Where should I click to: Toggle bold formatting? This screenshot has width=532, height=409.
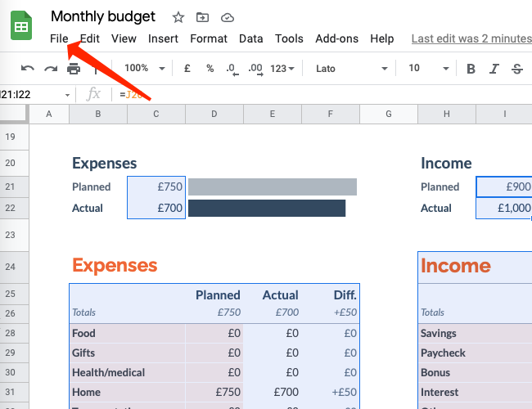click(471, 69)
